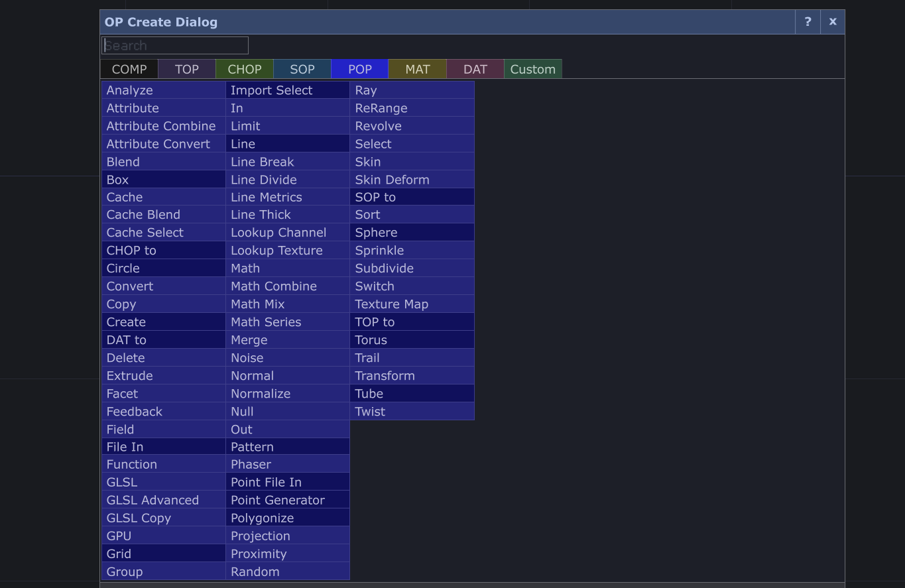Add a Point Generator operator
905x588 pixels.
tap(287, 500)
